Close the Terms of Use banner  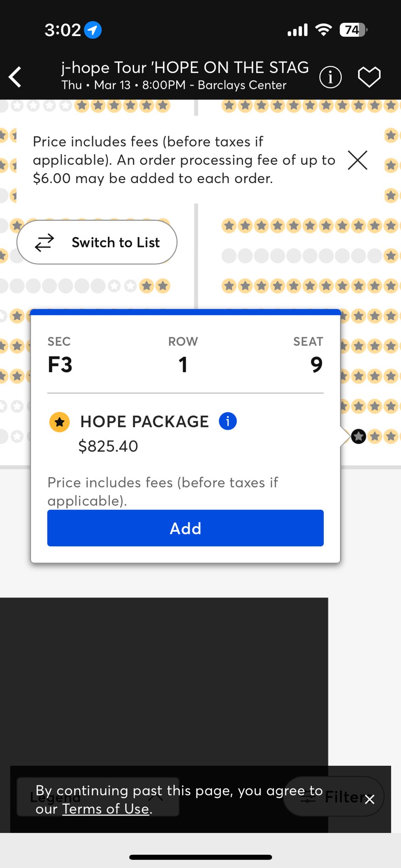pyautogui.click(x=370, y=799)
